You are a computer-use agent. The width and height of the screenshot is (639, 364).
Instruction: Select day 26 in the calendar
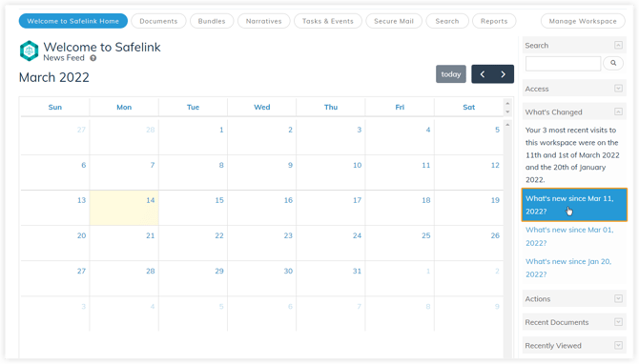pyautogui.click(x=468, y=243)
